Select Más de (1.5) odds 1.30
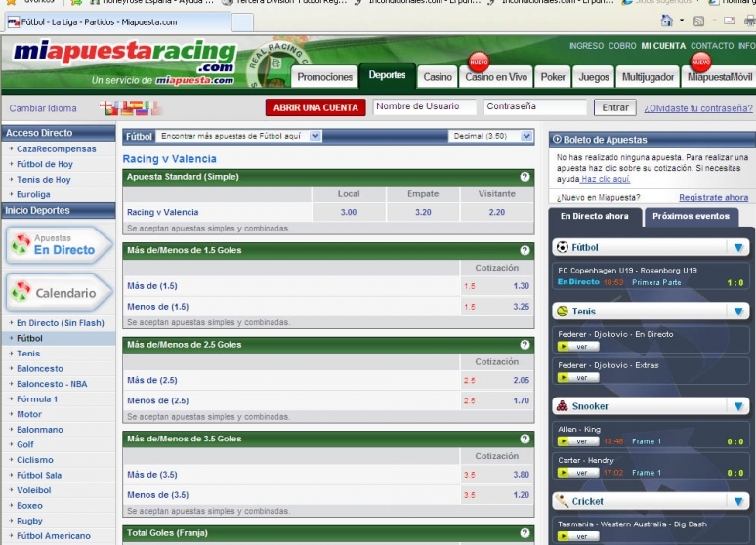This screenshot has width=756, height=545. point(522,286)
